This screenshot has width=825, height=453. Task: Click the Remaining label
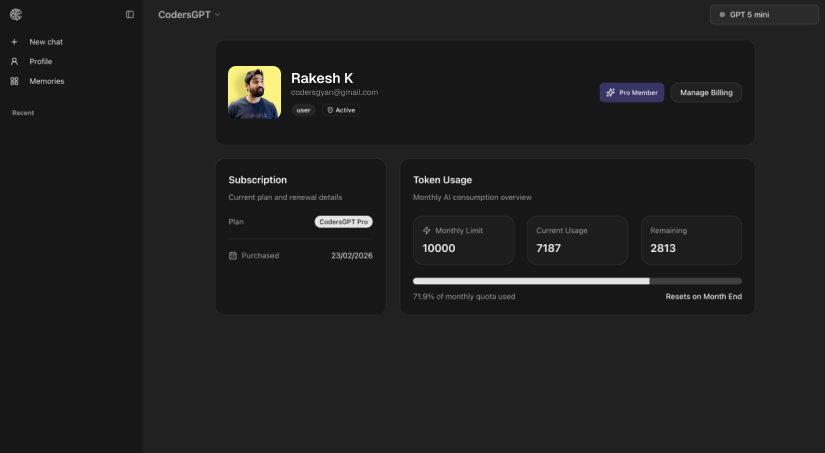pos(668,230)
